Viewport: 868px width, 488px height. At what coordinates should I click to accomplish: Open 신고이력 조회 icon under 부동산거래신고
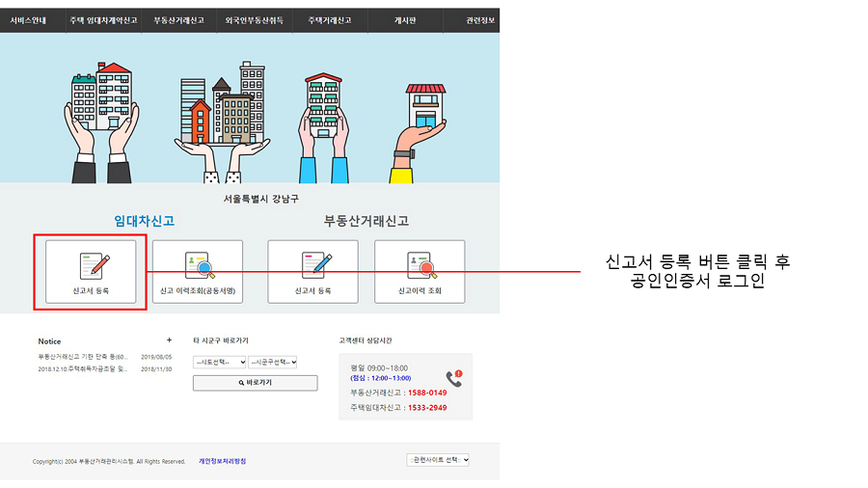tap(420, 266)
